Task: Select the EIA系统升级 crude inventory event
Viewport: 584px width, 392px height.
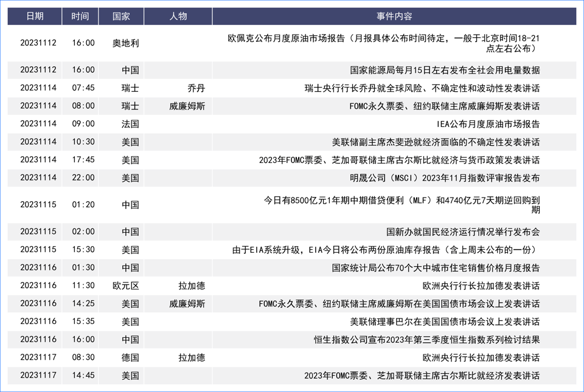Action: click(x=386, y=250)
